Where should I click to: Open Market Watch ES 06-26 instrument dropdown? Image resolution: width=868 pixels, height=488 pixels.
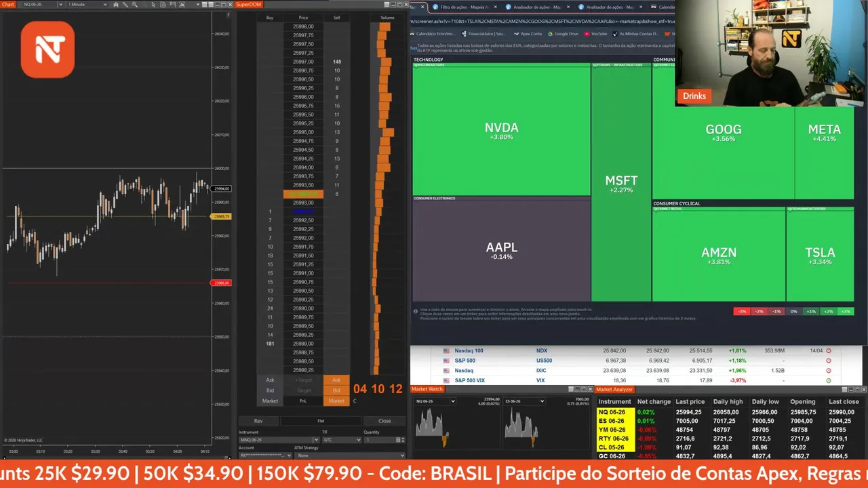tap(524, 401)
